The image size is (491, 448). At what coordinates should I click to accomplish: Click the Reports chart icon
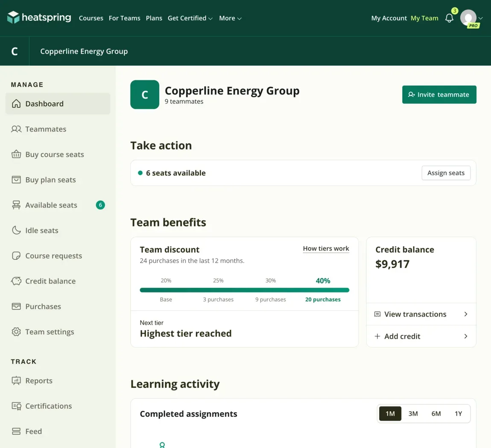coord(16,381)
